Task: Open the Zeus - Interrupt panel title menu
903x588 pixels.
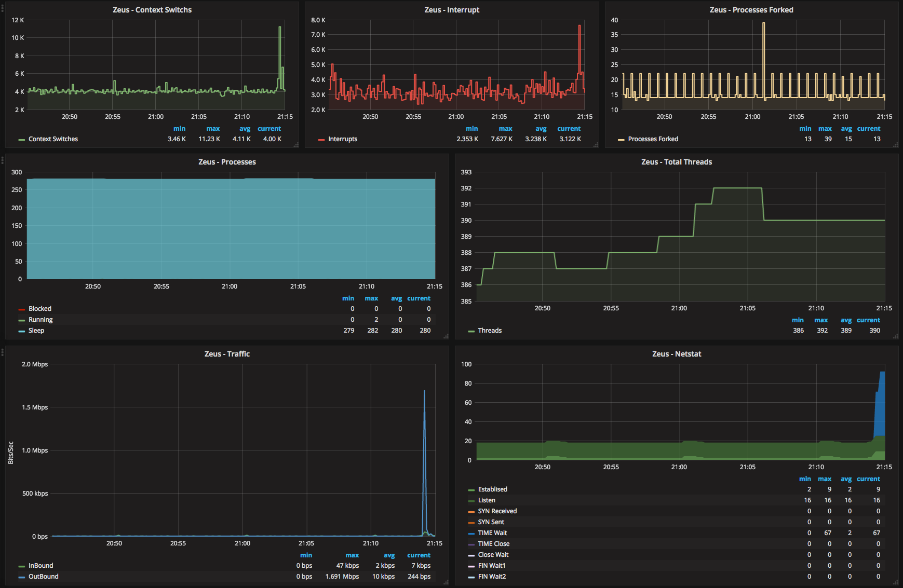Action: (452, 10)
